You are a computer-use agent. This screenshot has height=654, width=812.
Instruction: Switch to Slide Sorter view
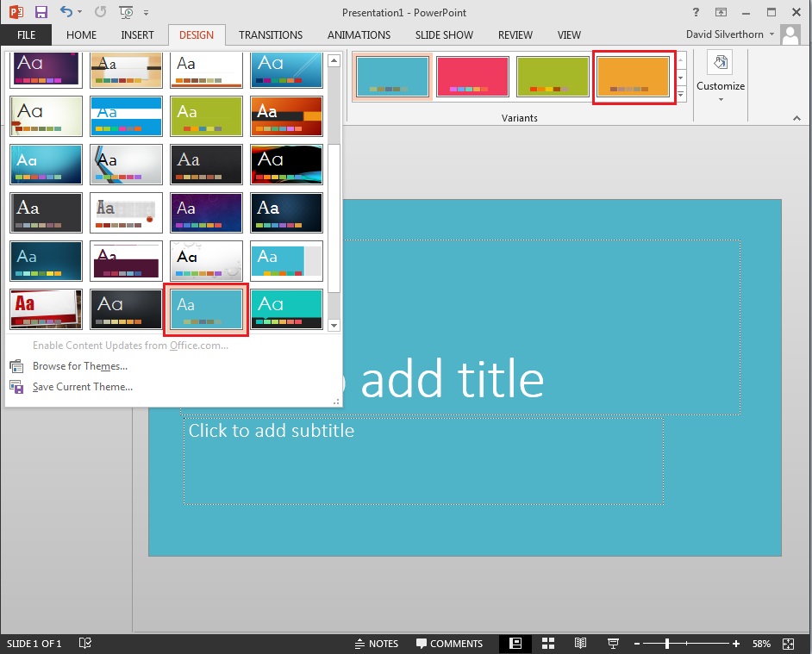click(548, 643)
